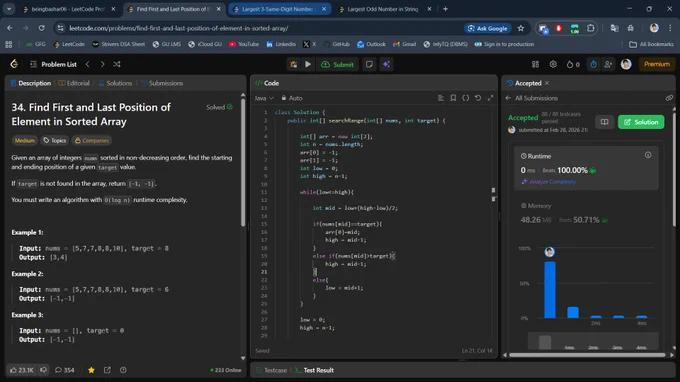The width and height of the screenshot is (680, 382).
Task: Open the notes icon next to Submit
Action: [x=369, y=64]
